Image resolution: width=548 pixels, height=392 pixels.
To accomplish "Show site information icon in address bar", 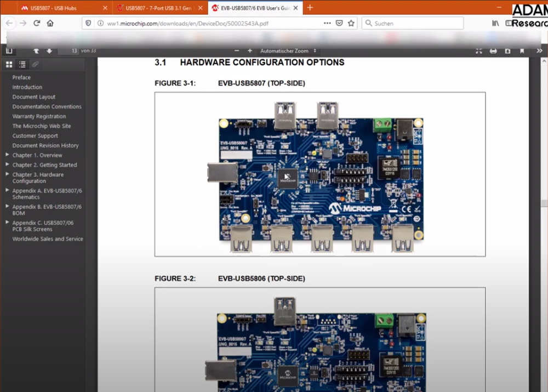I will 100,23.
